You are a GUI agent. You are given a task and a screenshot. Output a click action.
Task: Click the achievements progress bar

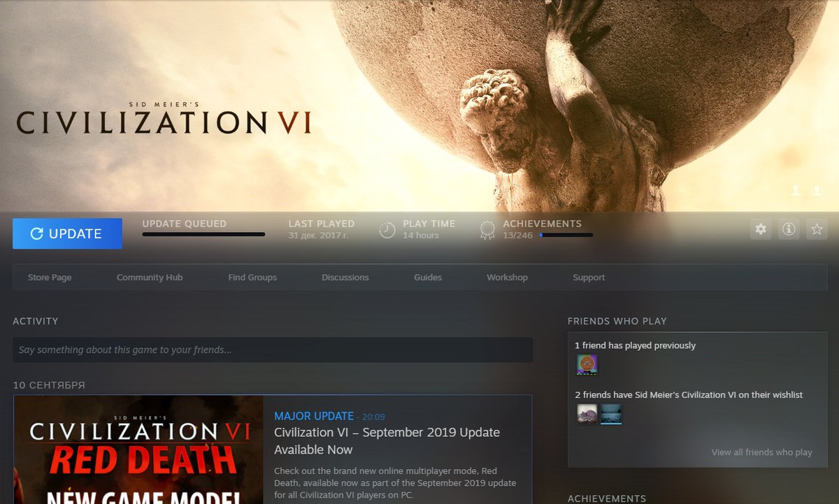(x=566, y=236)
